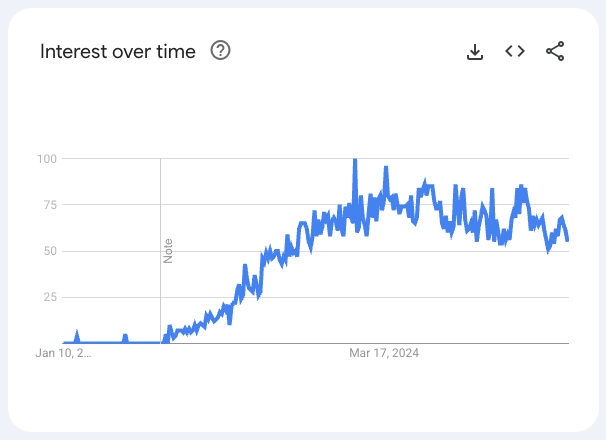The height and width of the screenshot is (440, 606).
Task: Click the rightmost end of the blue line
Action: (x=567, y=239)
